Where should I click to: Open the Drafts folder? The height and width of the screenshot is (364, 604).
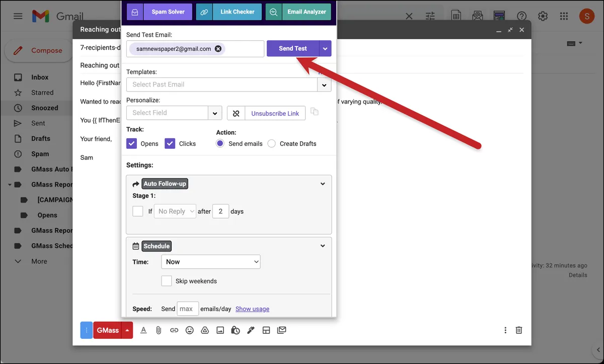[x=40, y=138]
